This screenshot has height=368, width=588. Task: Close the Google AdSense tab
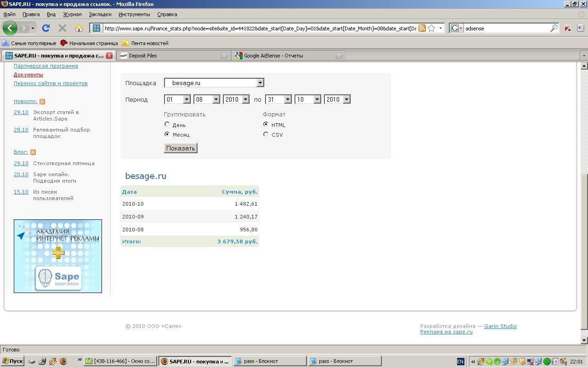[339, 56]
